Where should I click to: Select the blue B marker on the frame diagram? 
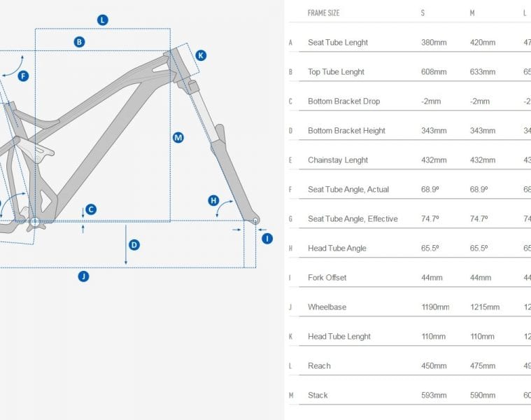(x=80, y=42)
